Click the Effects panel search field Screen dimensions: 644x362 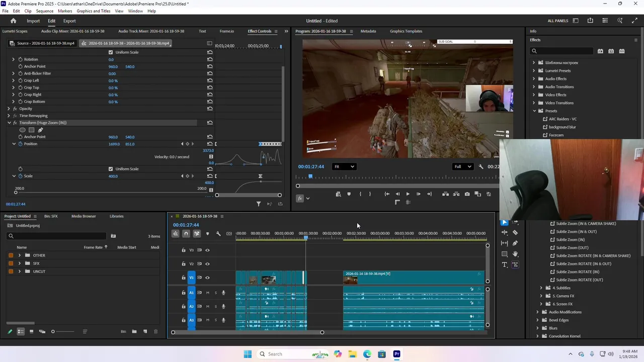[x=562, y=51]
